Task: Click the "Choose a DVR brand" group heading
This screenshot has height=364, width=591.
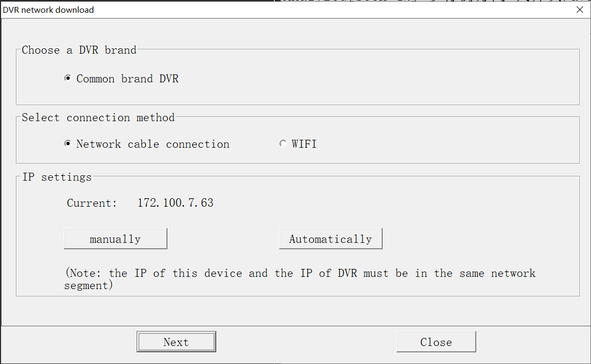Action: pyautogui.click(x=79, y=50)
